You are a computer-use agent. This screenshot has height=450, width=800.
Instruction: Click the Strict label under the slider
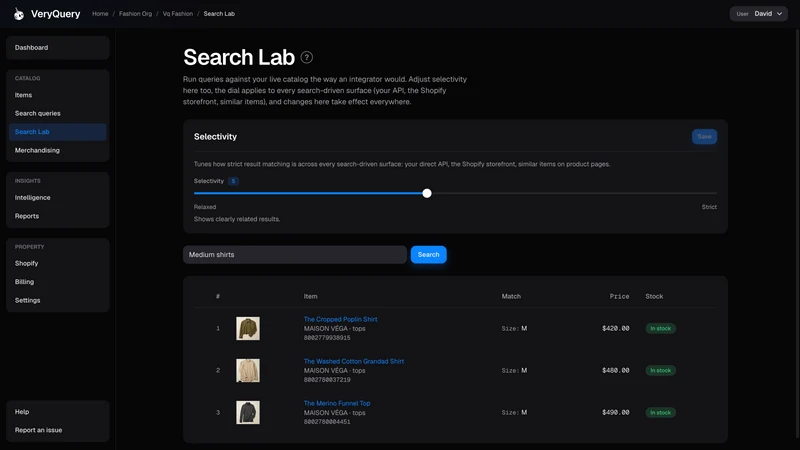709,207
